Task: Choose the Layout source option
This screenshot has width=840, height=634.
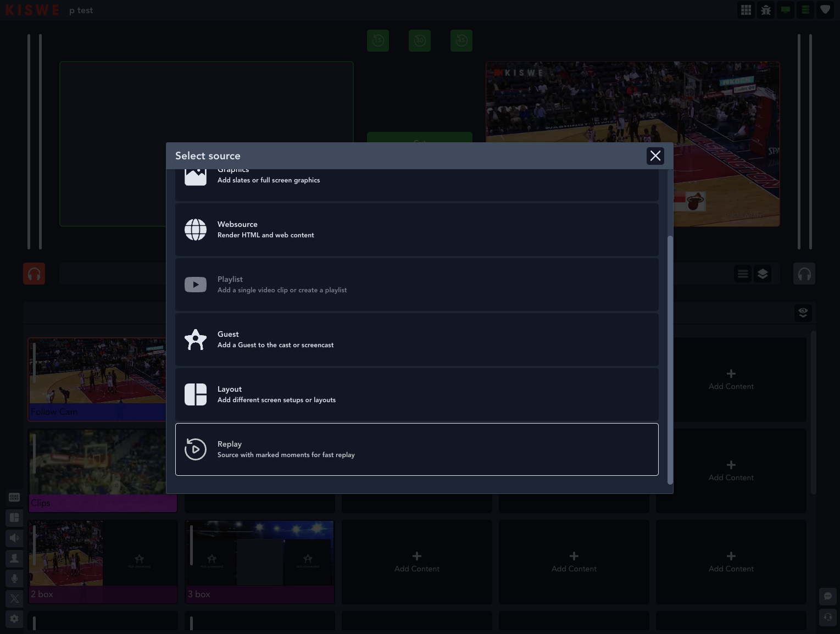Action: tap(416, 394)
